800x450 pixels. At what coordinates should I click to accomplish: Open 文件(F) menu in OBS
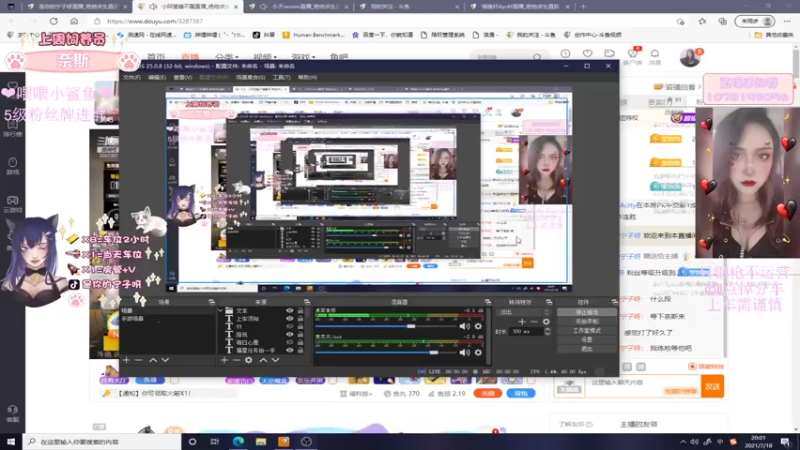coord(132,78)
